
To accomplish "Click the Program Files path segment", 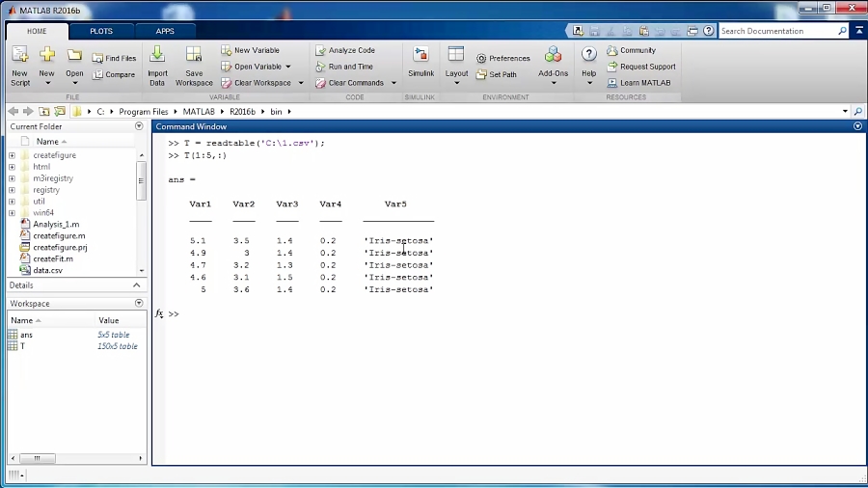I will (144, 111).
